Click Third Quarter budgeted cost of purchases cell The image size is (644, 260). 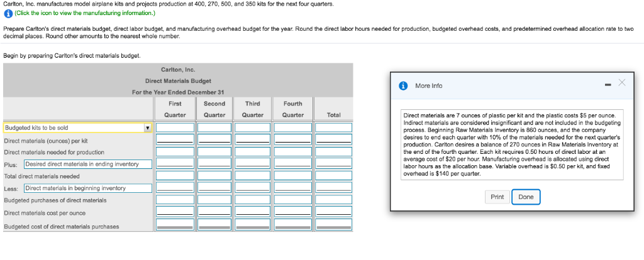pos(253,225)
